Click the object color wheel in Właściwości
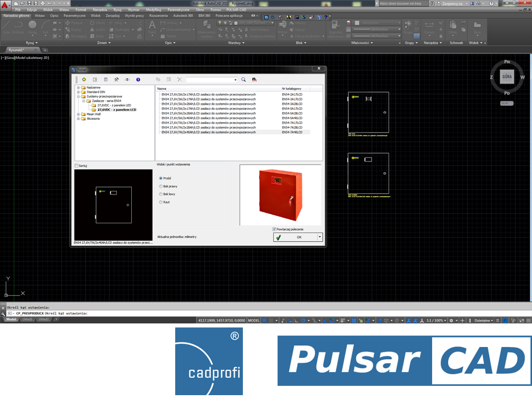The image size is (532, 405). tap(349, 23)
